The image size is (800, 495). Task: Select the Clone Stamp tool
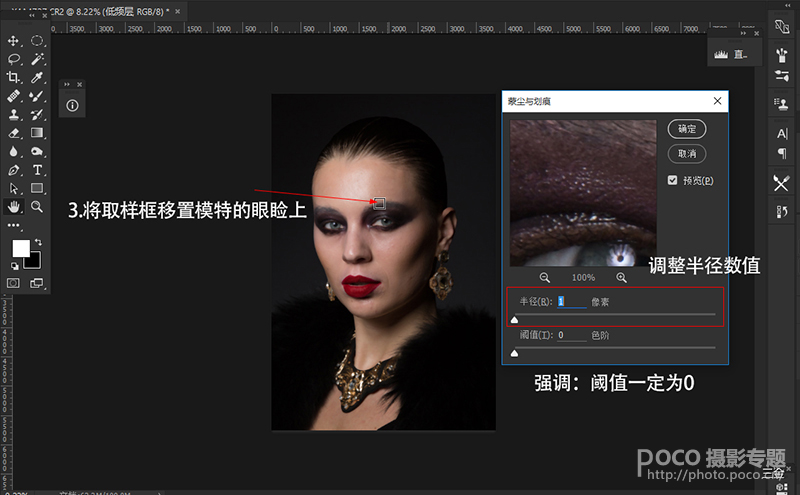pos(14,114)
